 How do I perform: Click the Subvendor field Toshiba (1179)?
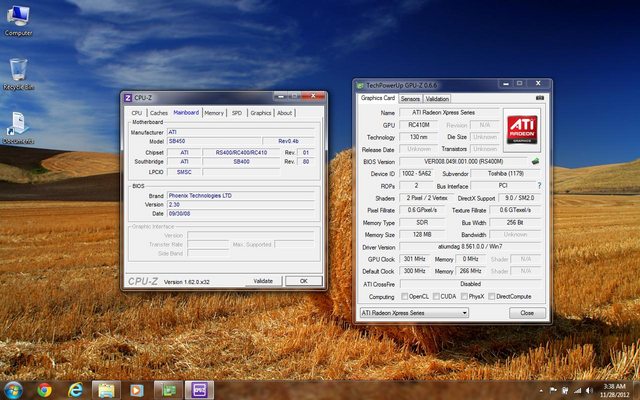coord(506,173)
